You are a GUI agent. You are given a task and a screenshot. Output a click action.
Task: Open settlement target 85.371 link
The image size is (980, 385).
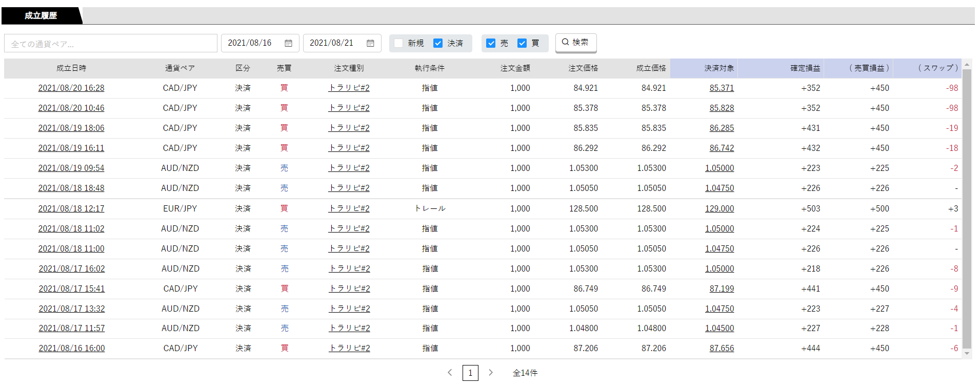722,88
